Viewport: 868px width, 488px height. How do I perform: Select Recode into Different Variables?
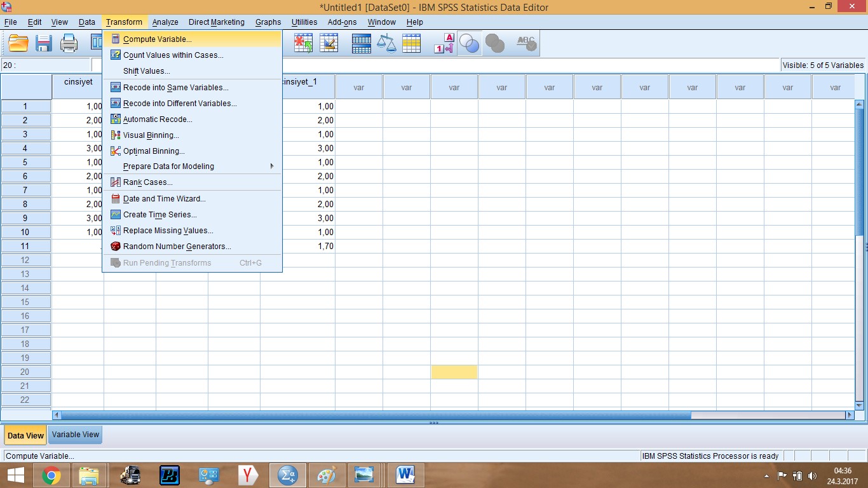[192, 104]
